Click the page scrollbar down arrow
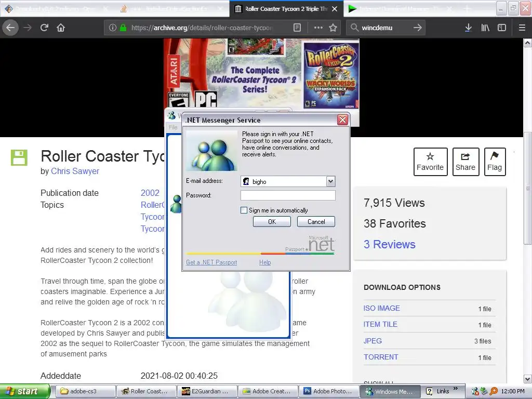 527,379
